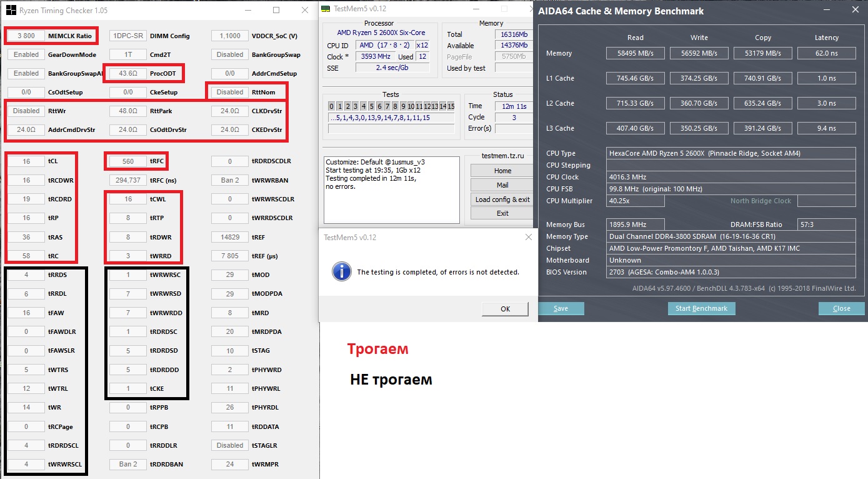Click the RttNom Disabled field
Screen dimensions: 868x479
point(230,92)
